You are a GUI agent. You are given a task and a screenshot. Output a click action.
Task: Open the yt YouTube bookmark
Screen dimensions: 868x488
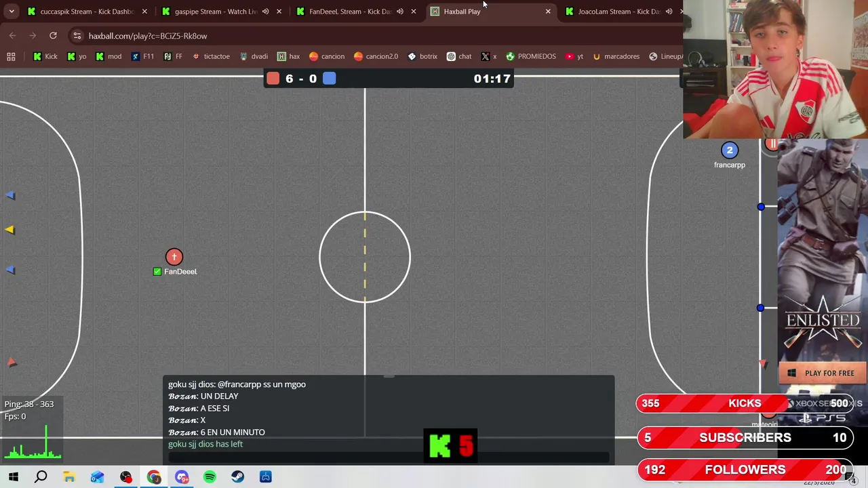[574, 56]
